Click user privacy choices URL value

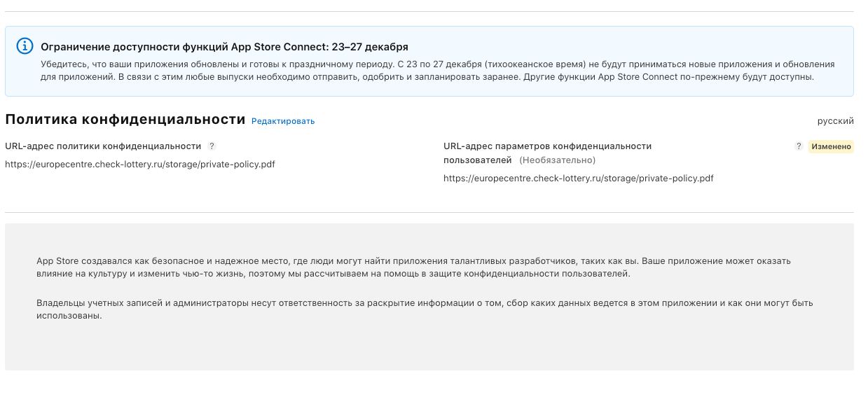tap(579, 179)
